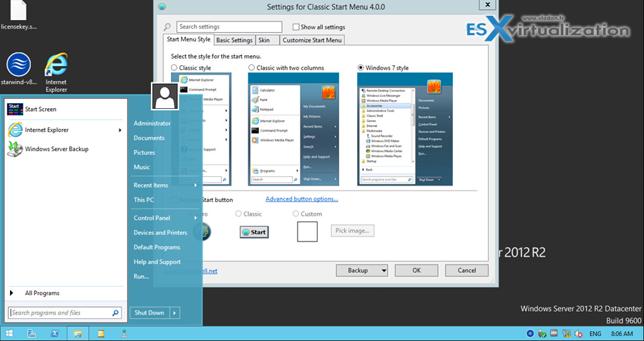644x341 pixels.
Task: Select the licensekey file on desktop
Action: coord(19,16)
